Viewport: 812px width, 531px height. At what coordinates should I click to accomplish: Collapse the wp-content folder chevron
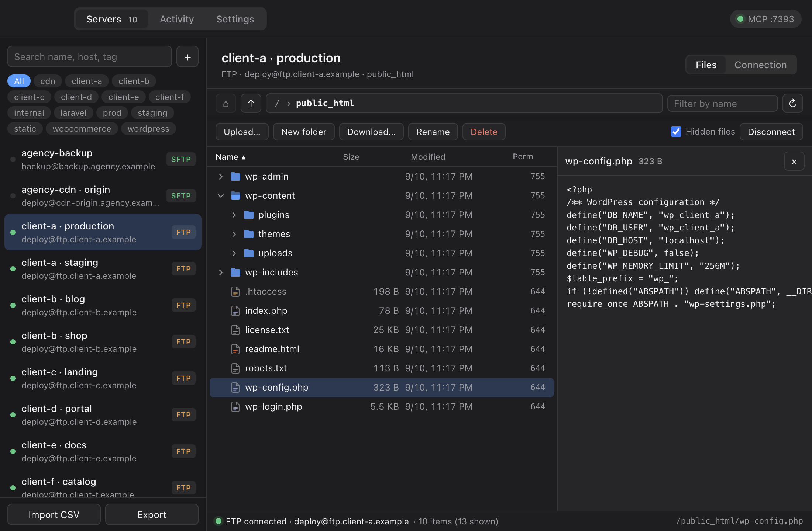(221, 196)
